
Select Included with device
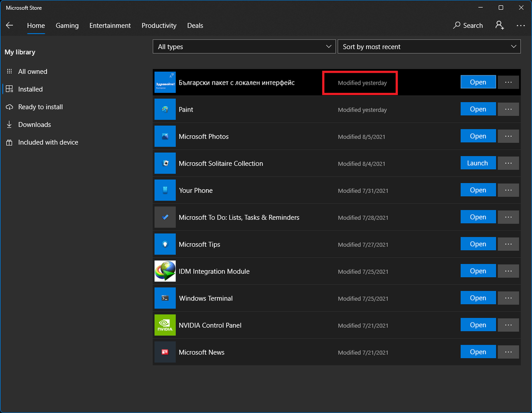(x=48, y=142)
